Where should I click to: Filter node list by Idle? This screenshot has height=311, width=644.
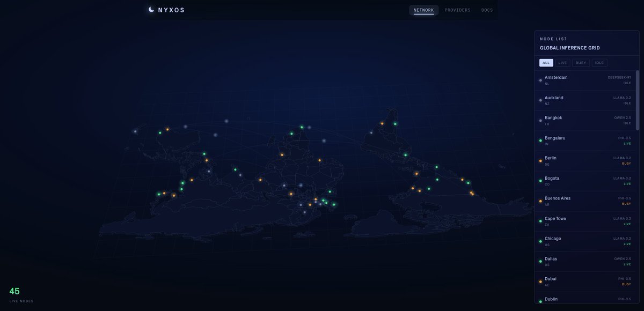599,63
